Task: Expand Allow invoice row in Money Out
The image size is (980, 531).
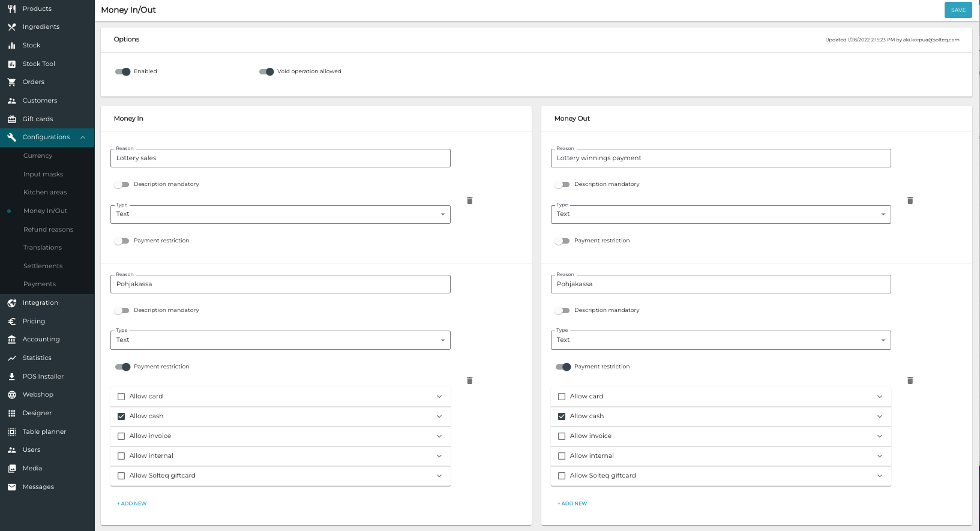Action: [x=879, y=436]
